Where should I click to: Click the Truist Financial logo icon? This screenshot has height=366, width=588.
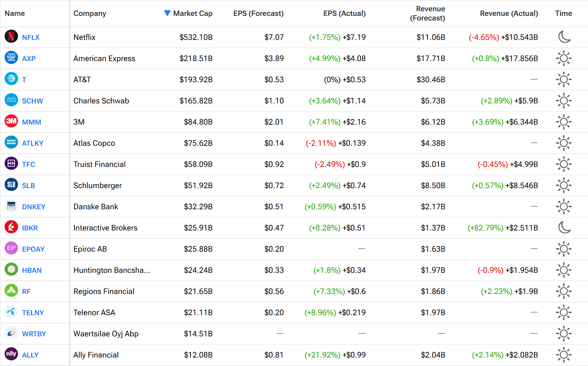pyautogui.click(x=11, y=163)
